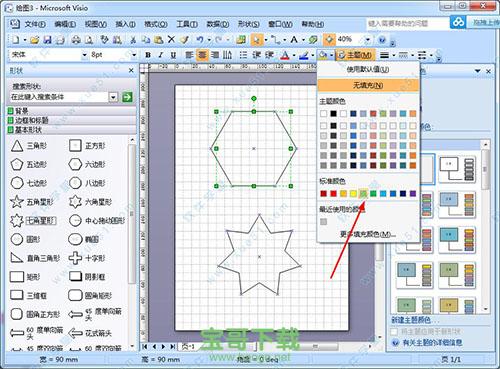
Task: Check 将主题应用于新建形状 checkbox
Action: [x=394, y=332]
